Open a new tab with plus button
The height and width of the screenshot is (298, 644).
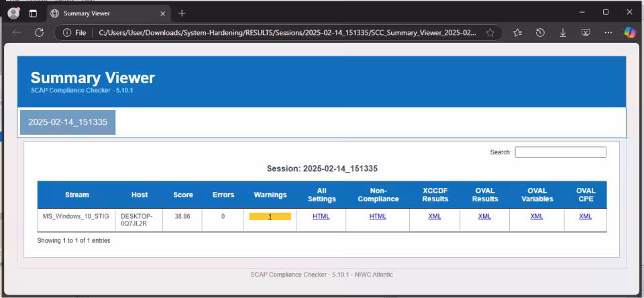point(182,13)
